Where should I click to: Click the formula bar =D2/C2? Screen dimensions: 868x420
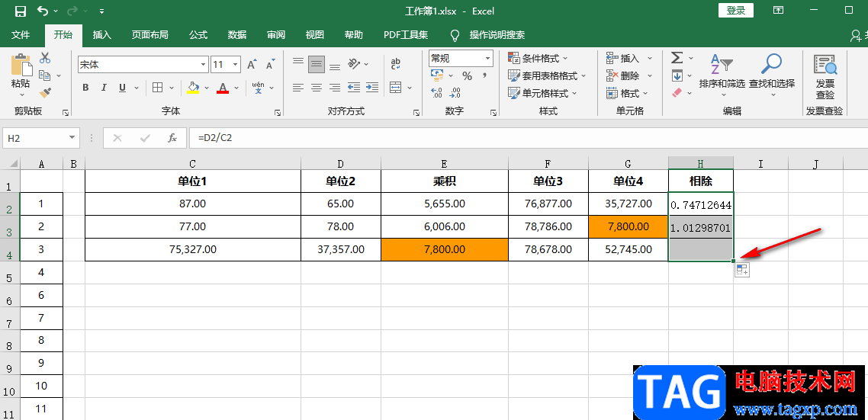(x=529, y=138)
